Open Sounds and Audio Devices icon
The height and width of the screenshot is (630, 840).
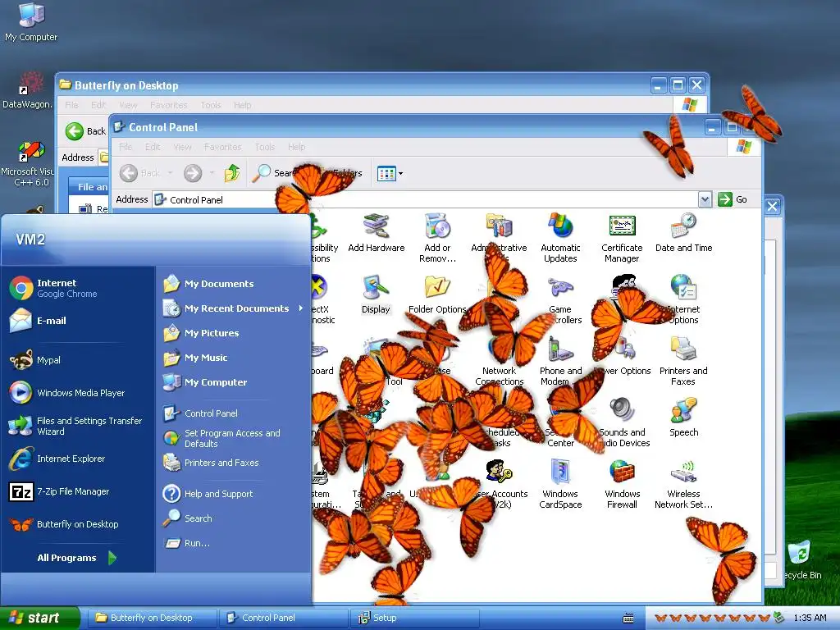pos(622,422)
